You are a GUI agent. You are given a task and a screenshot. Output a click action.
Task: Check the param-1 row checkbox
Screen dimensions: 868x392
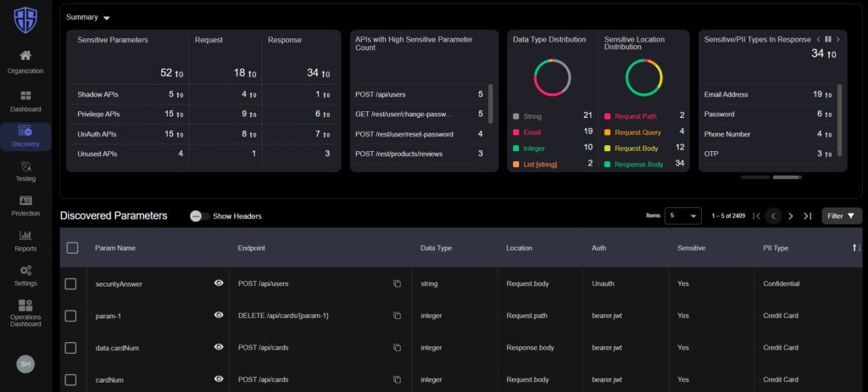pyautogui.click(x=70, y=316)
